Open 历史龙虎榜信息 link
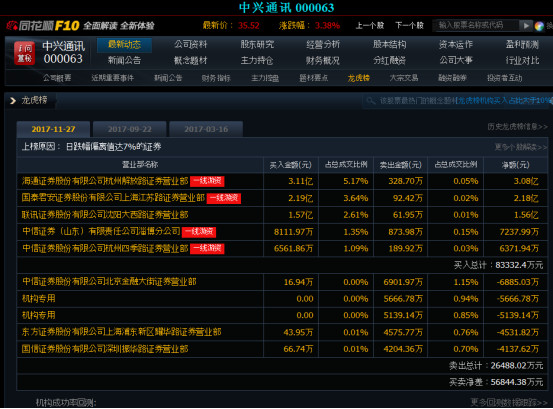Viewport: 553px width, 409px height. coord(517,126)
